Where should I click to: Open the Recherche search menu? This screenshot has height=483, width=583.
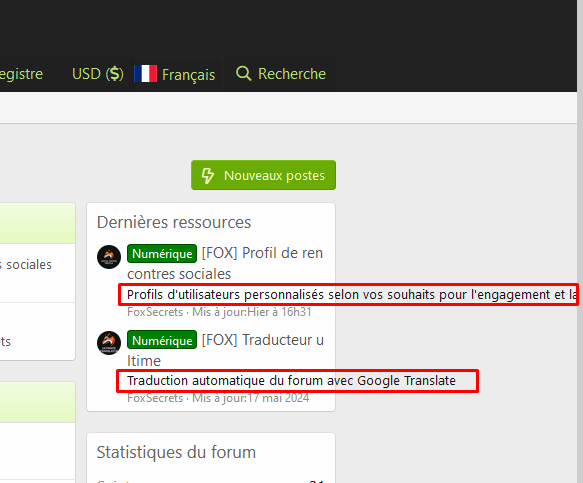pyautogui.click(x=281, y=74)
